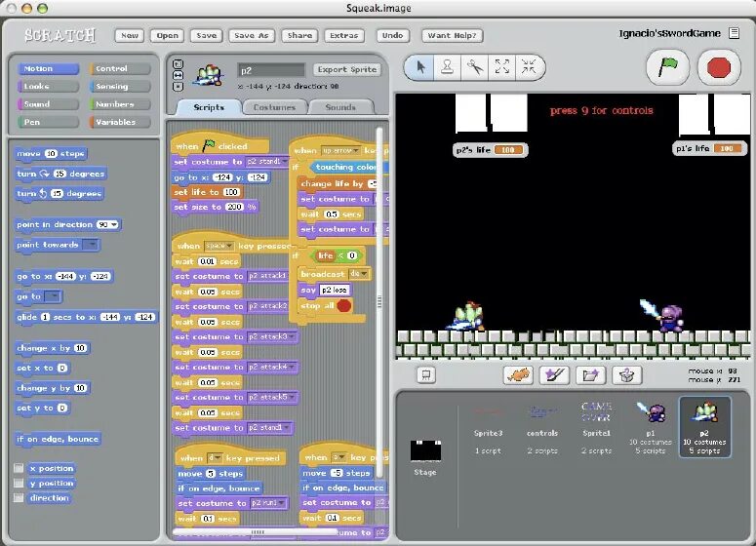The height and width of the screenshot is (546, 756).
Task: Click the surprise sprite box icon
Action: [627, 375]
